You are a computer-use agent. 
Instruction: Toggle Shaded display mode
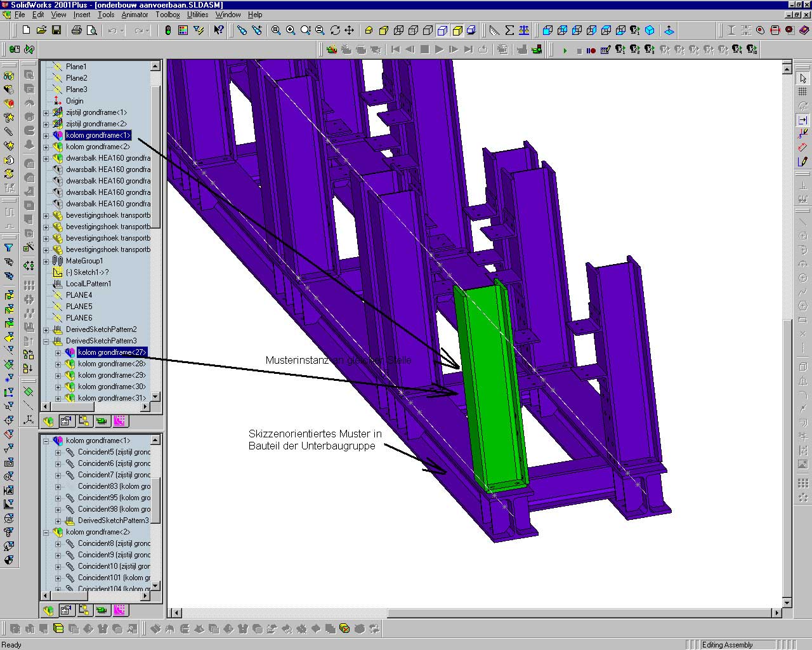click(457, 30)
